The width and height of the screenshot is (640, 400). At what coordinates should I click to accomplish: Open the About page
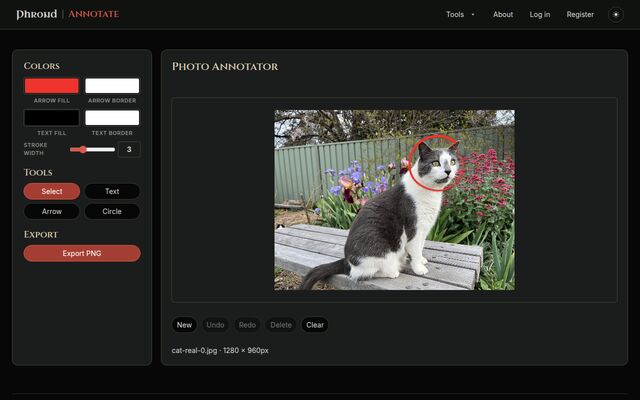pos(502,15)
